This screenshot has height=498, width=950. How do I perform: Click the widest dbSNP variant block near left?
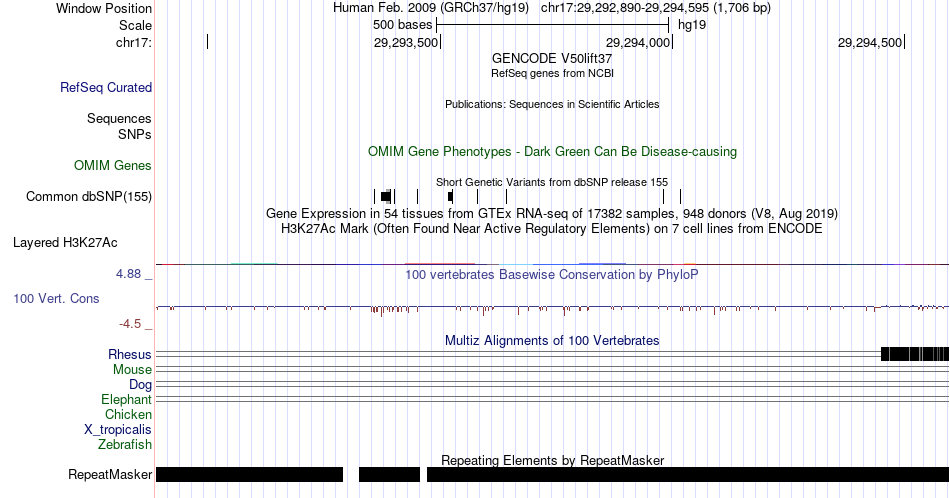(x=386, y=196)
